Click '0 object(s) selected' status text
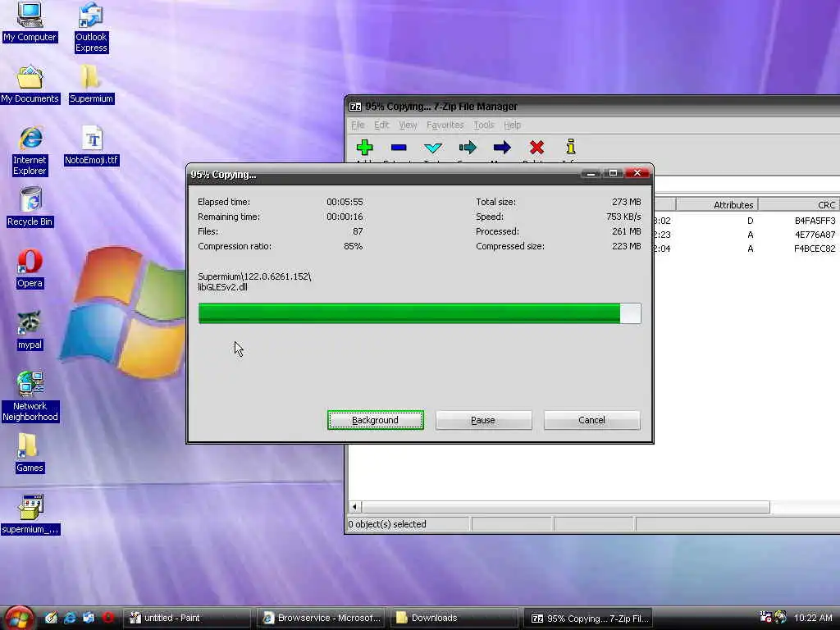The image size is (840, 630). pyautogui.click(x=387, y=524)
